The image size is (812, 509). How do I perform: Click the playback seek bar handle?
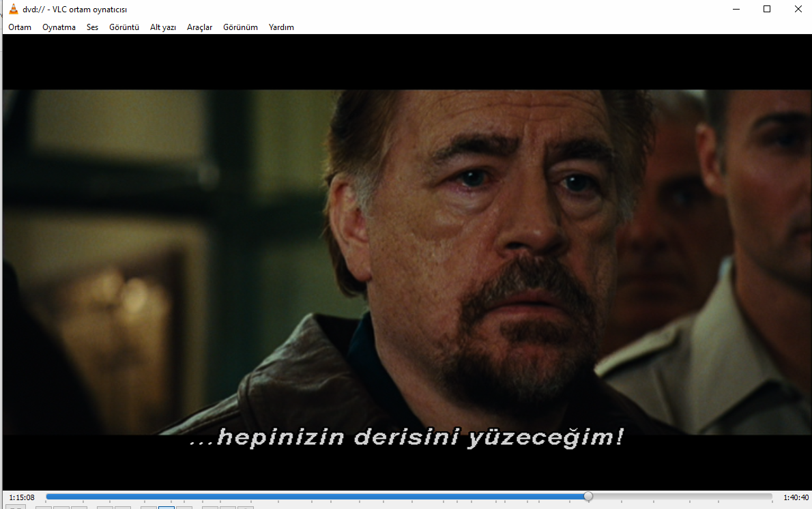[x=588, y=497]
